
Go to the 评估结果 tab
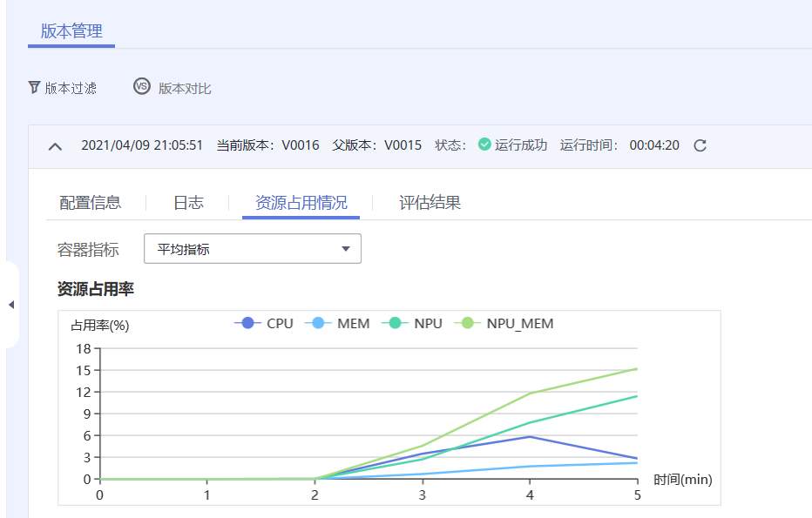(x=430, y=203)
